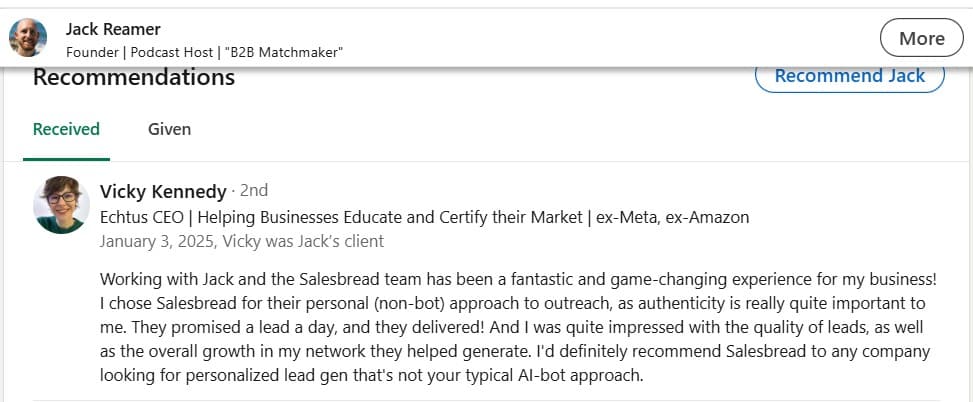Switch to the Given recommendations tab

click(x=169, y=129)
